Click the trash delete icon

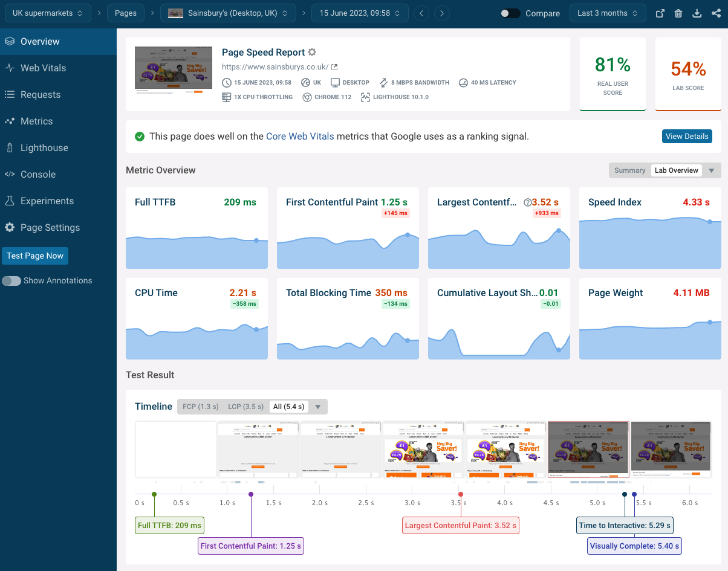[678, 13]
